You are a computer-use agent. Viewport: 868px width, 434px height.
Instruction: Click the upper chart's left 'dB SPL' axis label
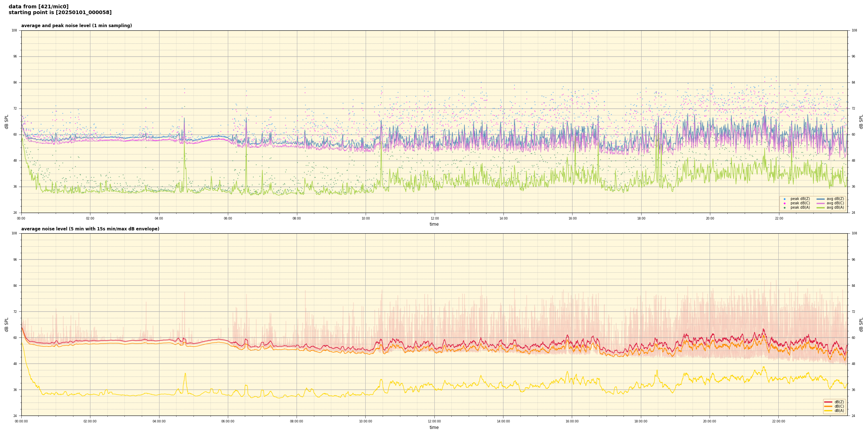pyautogui.click(x=7, y=122)
